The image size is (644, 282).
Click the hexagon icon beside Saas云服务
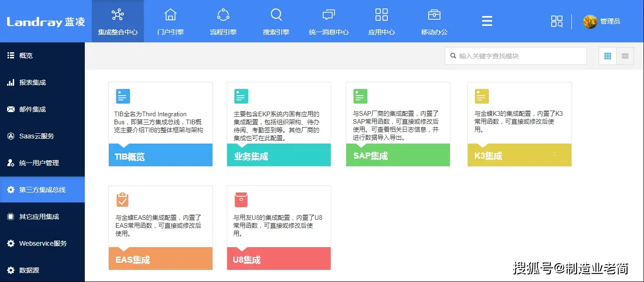[11, 136]
